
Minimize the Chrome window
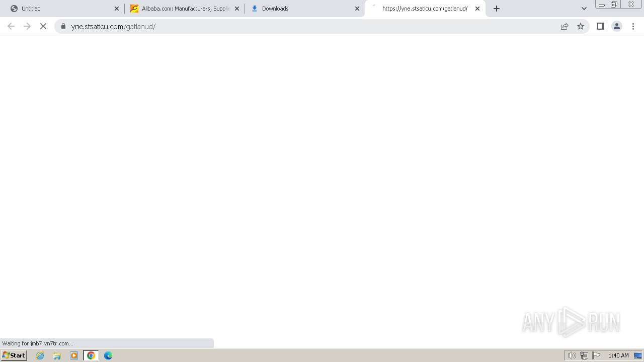[x=602, y=5]
